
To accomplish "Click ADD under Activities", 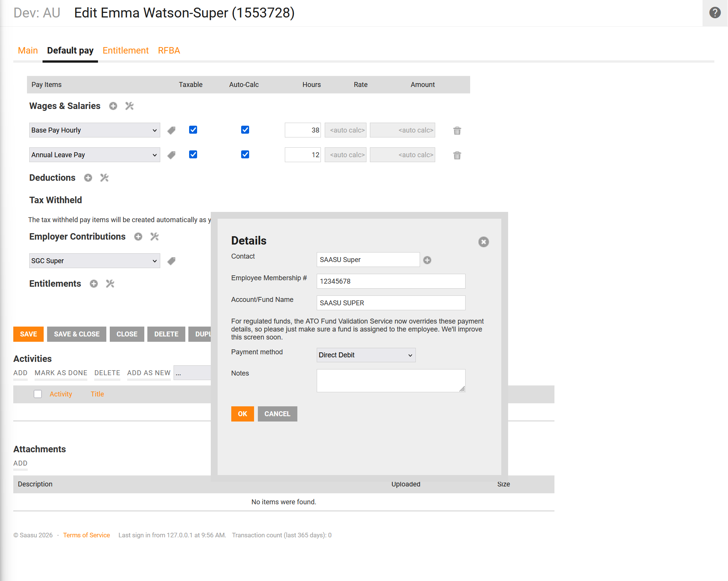I will 21,373.
